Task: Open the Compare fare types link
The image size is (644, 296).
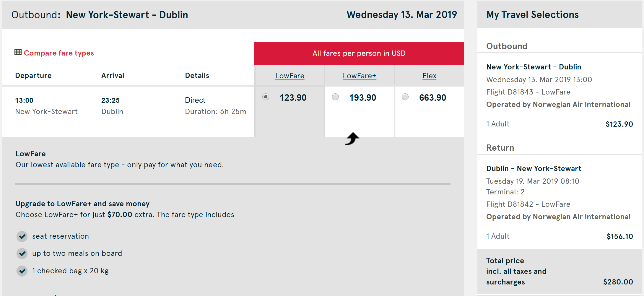Action: [x=59, y=53]
